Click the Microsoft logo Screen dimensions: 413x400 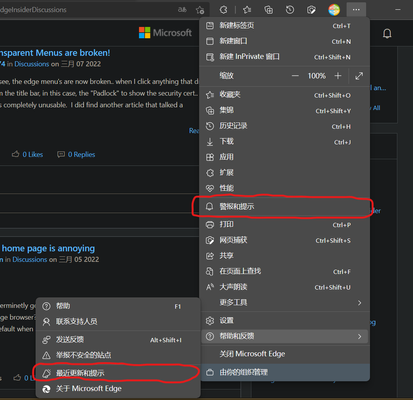tap(165, 33)
